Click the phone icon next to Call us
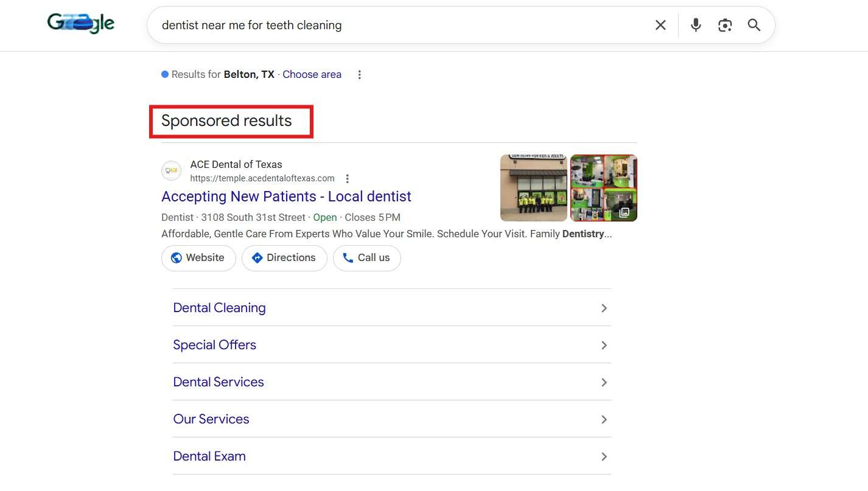This screenshot has height=491, width=868. (348, 257)
